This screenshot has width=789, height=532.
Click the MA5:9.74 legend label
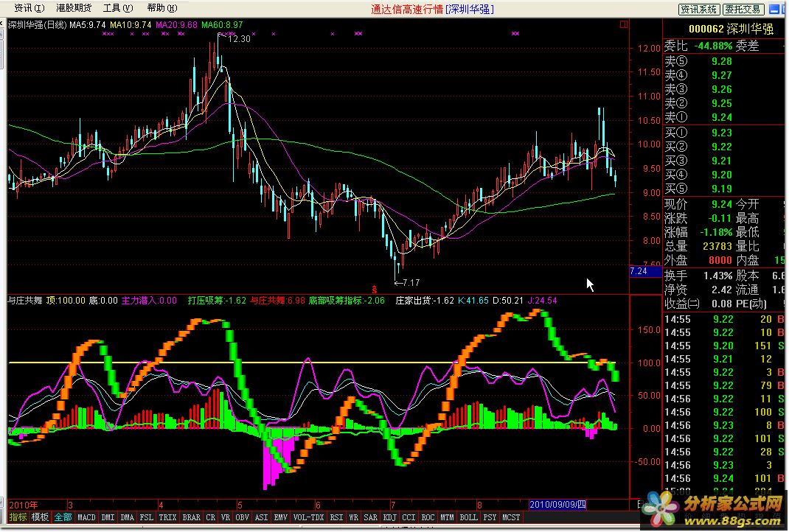(x=88, y=24)
